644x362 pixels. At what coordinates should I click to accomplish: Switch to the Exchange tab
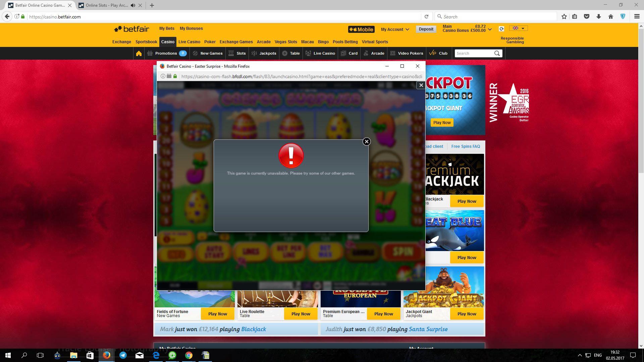tap(122, 42)
